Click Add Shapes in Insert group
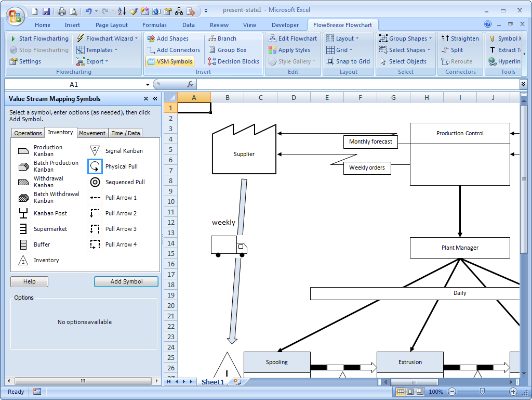532x400 pixels. [x=168, y=38]
